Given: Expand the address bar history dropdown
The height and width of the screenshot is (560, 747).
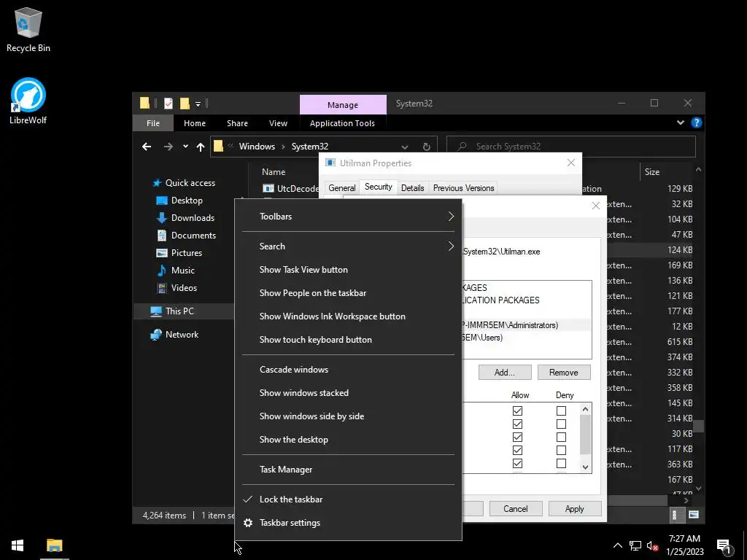Looking at the screenshot, I should (x=404, y=147).
